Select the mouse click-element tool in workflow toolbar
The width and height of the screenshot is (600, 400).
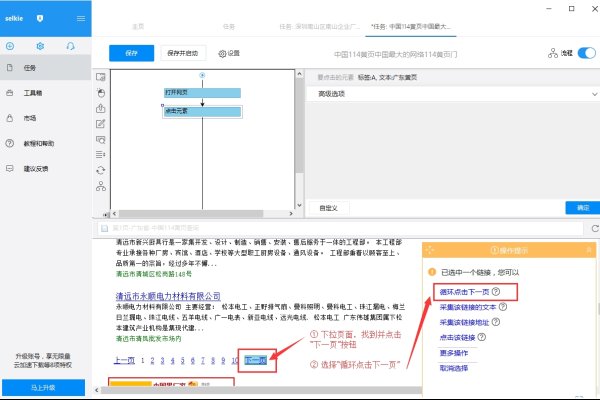point(101,93)
